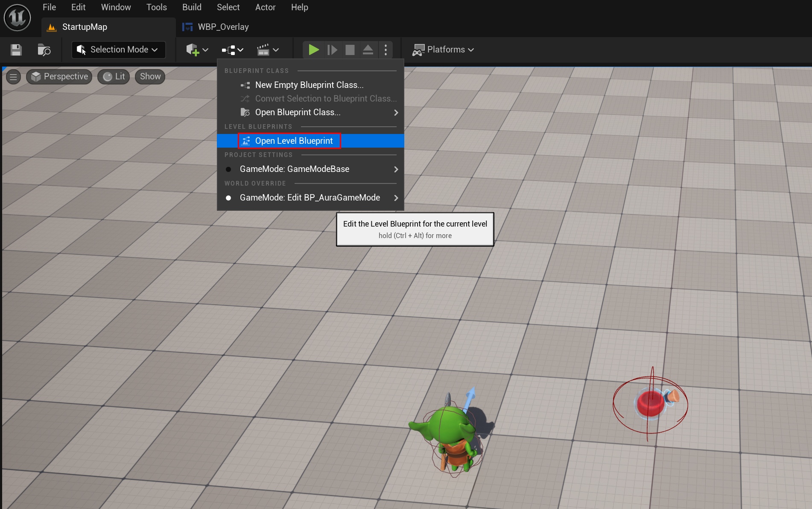Image resolution: width=812 pixels, height=509 pixels.
Task: Open viewport options hamburger menu
Action: [13, 77]
